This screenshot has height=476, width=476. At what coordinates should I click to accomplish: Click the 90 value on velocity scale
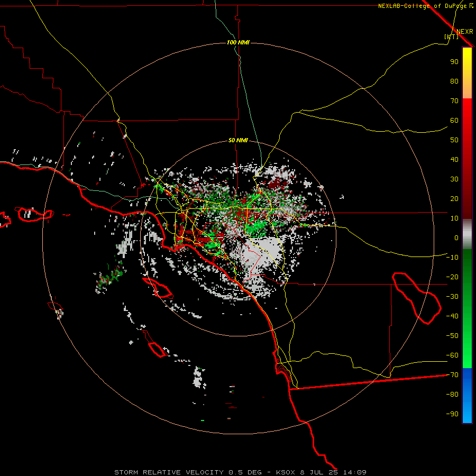tap(454, 62)
